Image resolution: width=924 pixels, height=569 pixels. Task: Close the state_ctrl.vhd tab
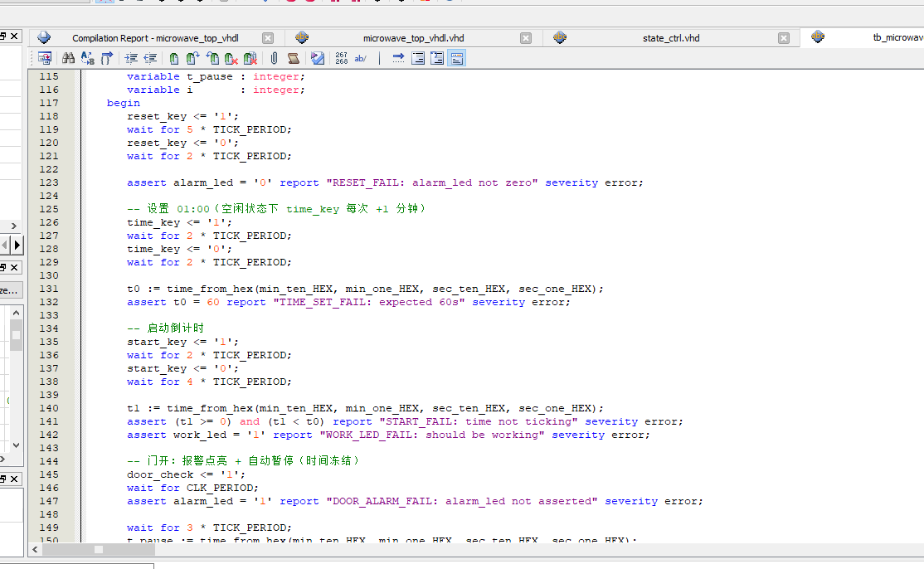tap(783, 37)
